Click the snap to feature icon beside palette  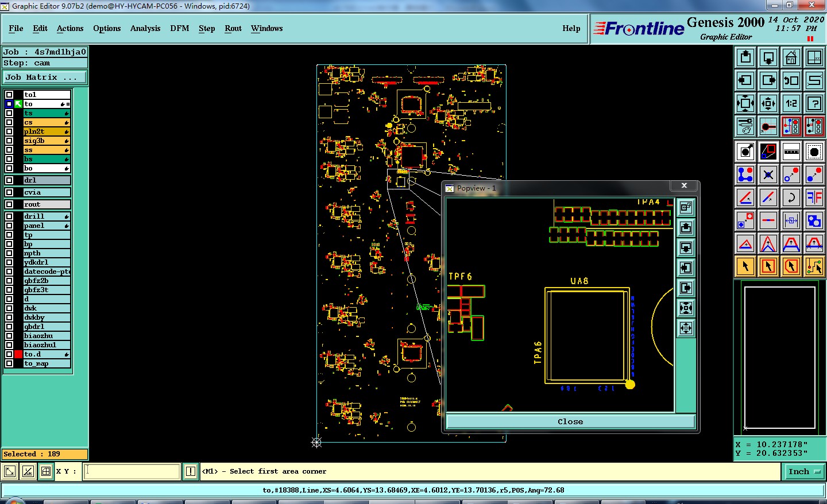pos(768,126)
